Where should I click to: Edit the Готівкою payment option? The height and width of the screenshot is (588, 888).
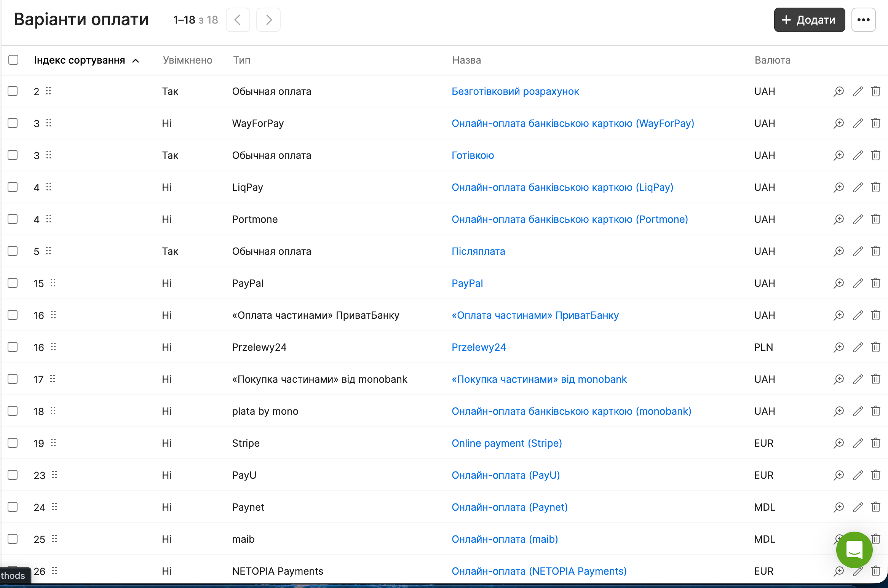pyautogui.click(x=858, y=155)
